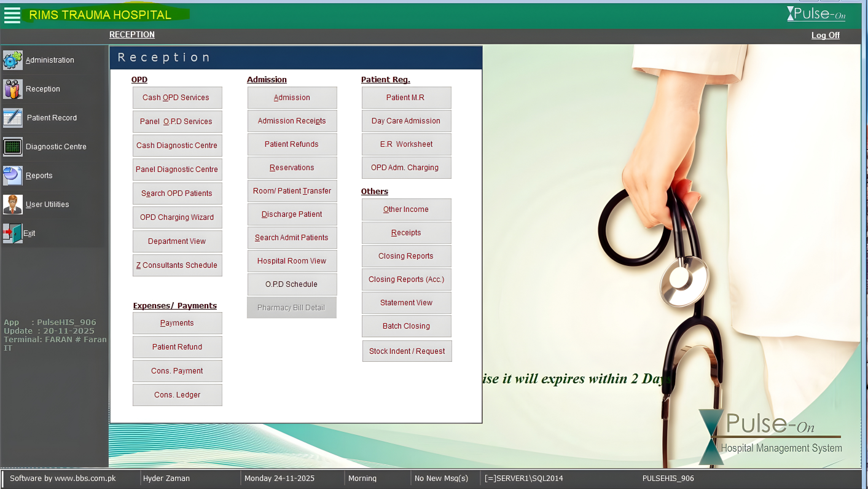Select the Reception sidebar icon
Viewport: 868px width, 489px height.
13,89
